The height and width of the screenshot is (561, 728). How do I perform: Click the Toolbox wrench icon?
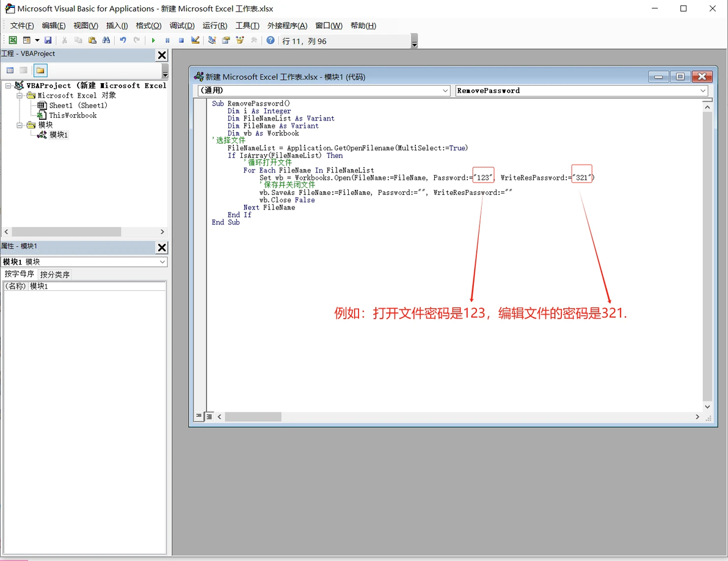click(x=254, y=40)
